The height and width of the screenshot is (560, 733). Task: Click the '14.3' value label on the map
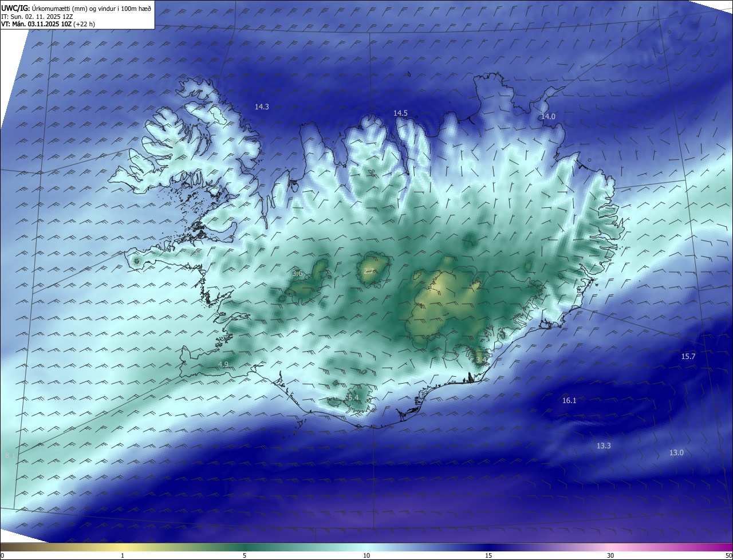tap(262, 107)
